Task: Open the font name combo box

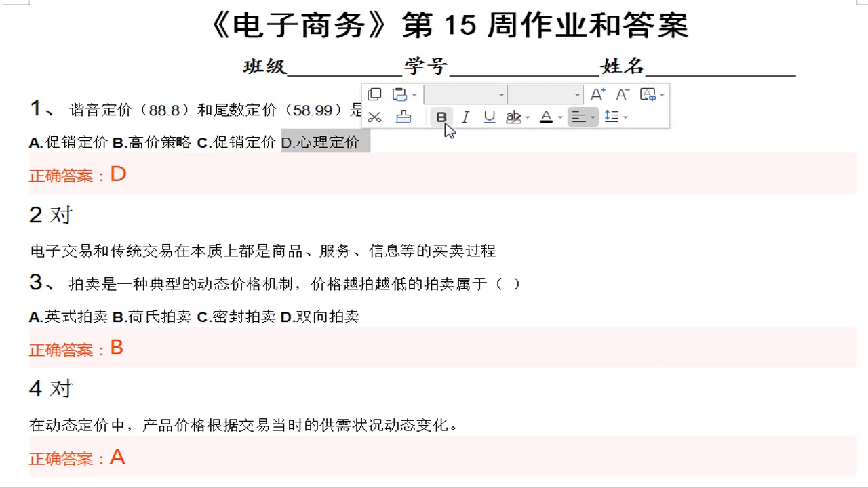Action: pos(465,95)
